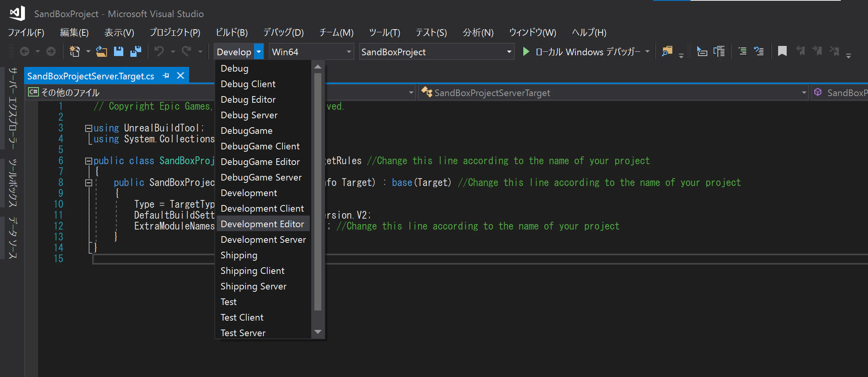
Task: Click the Develop configuration dropdown arrow
Action: click(259, 52)
